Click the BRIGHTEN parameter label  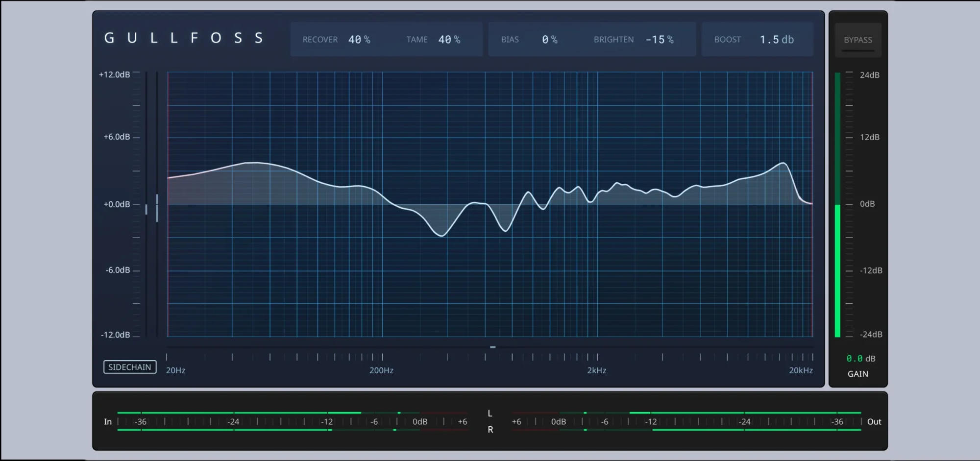[x=613, y=40]
